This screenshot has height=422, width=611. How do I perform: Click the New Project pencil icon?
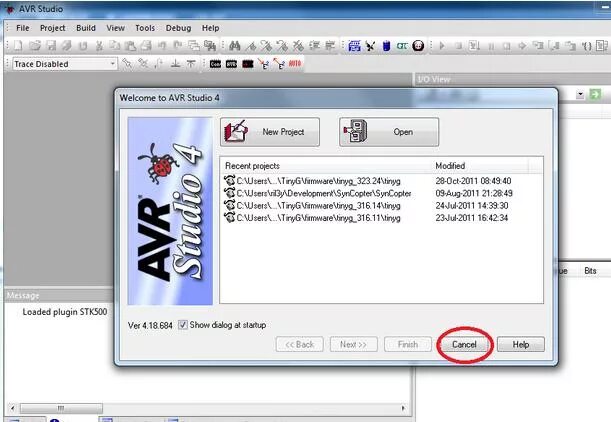236,131
